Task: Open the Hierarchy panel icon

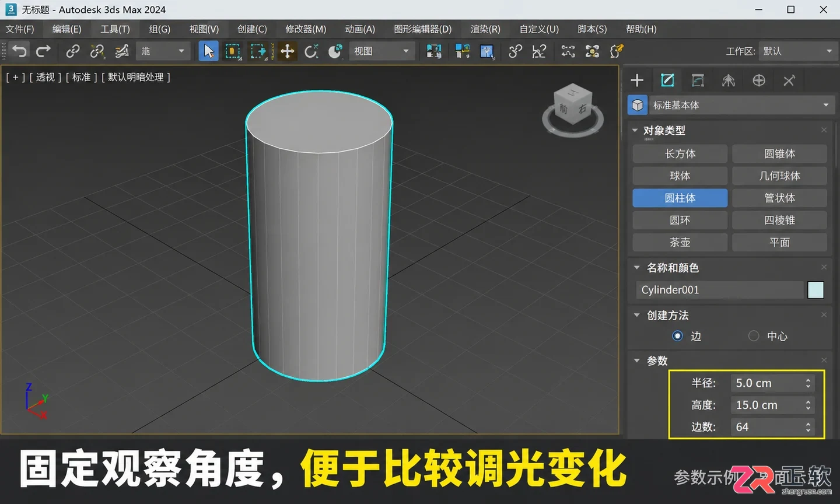Action: click(698, 80)
